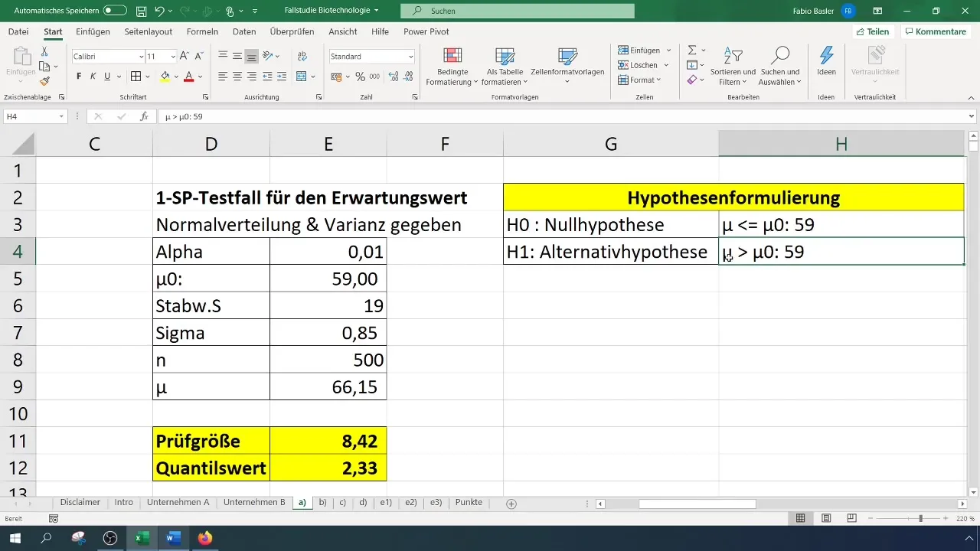Open the Punkte sheet tab
Viewport: 980px width, 551px height.
click(469, 503)
